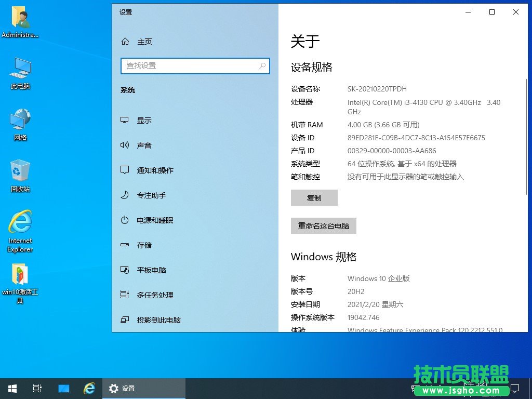Viewport: 532px width, 399px height.
Task: Open the Windows Start menu
Action: point(12,389)
